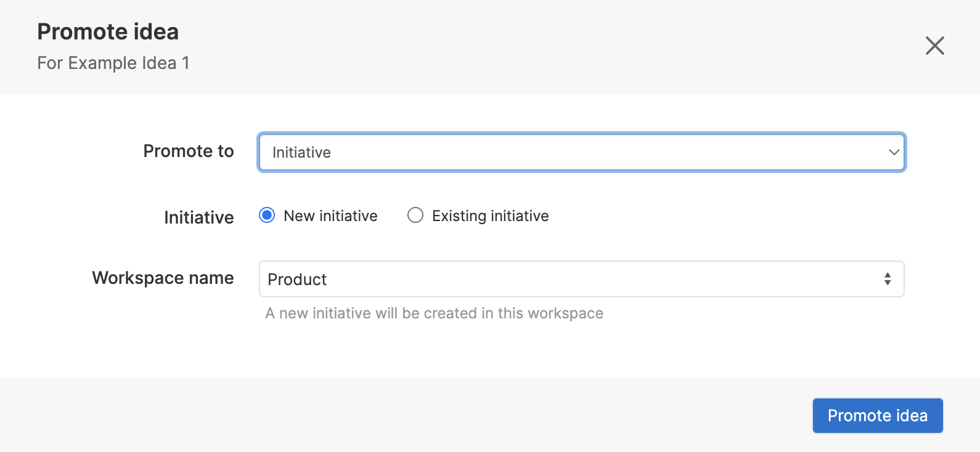Click the "Promote to" field label
This screenshot has width=980, height=452.
[x=188, y=151]
